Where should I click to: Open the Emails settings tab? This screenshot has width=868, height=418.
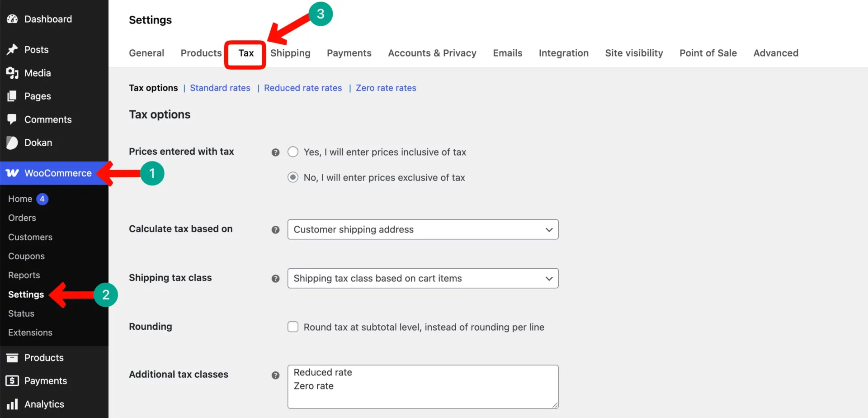point(508,53)
